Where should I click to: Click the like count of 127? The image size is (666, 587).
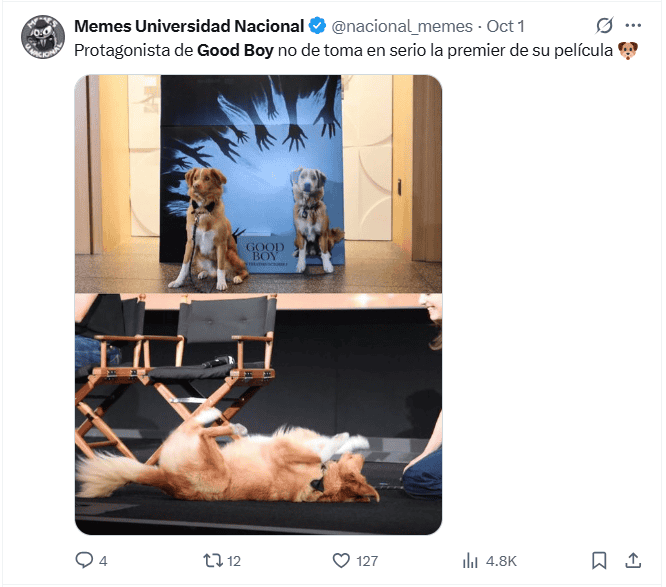368,561
